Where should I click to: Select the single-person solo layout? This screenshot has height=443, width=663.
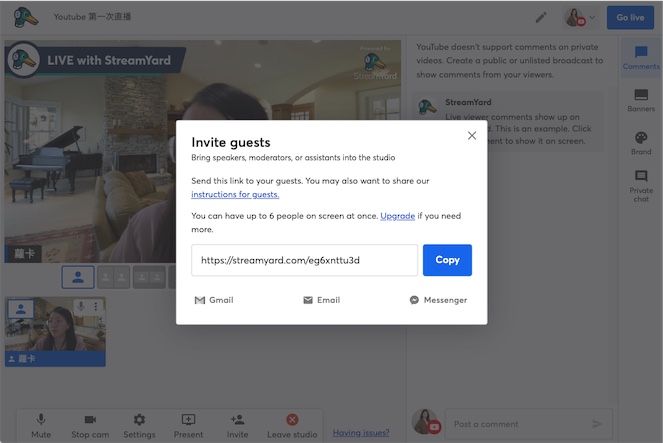[78, 277]
